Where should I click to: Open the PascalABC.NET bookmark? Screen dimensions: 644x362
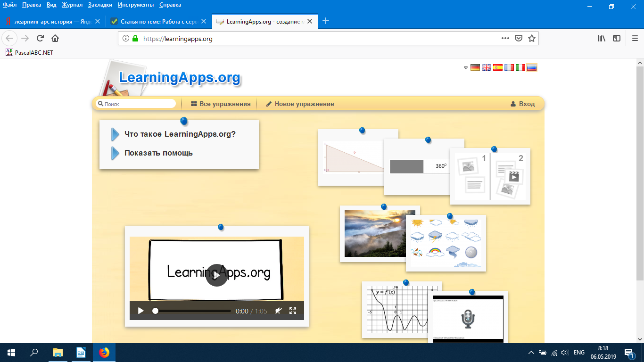pyautogui.click(x=29, y=52)
